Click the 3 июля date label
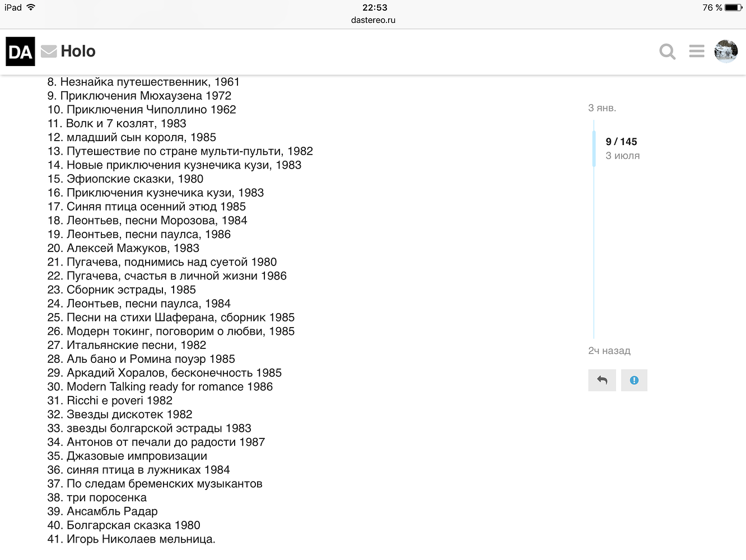Screen dimensions: 746x560 tap(622, 156)
